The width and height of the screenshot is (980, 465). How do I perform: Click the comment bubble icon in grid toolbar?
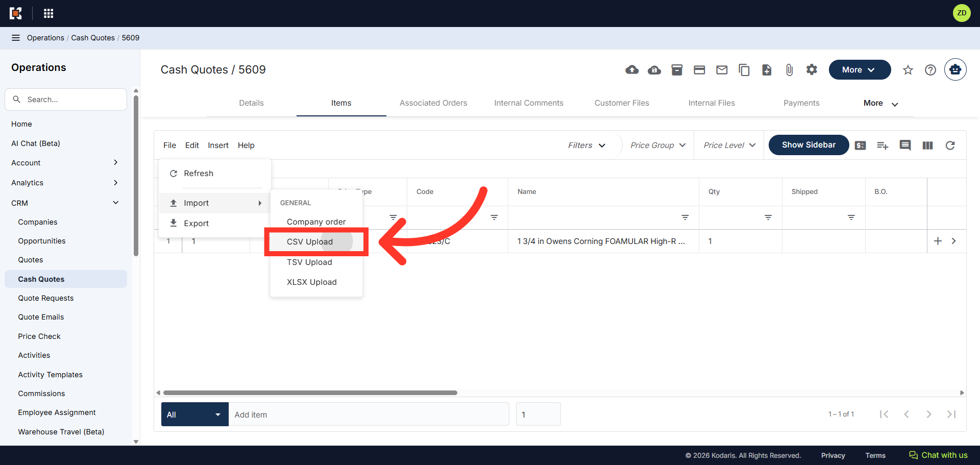905,145
